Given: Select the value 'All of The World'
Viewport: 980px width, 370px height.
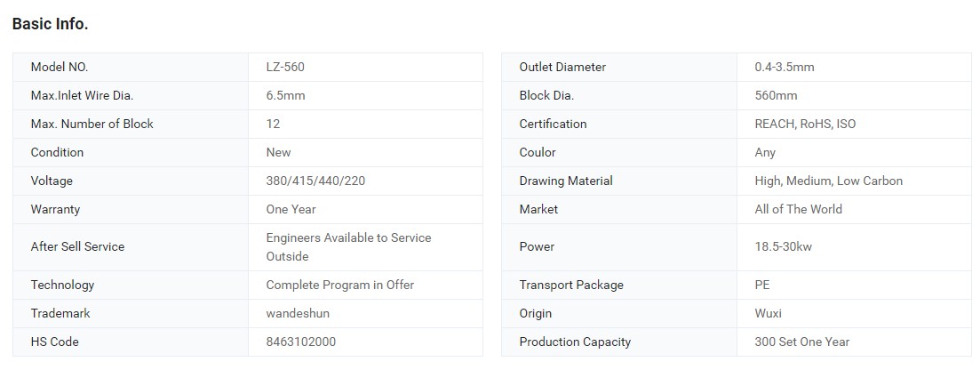Looking at the screenshot, I should click(x=798, y=210).
